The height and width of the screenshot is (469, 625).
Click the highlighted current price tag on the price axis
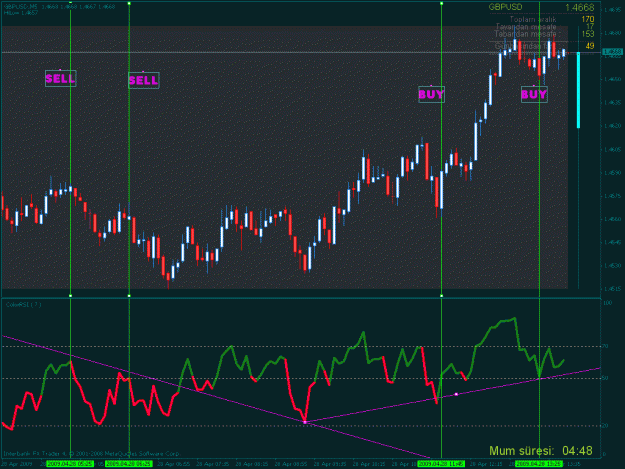coord(612,52)
